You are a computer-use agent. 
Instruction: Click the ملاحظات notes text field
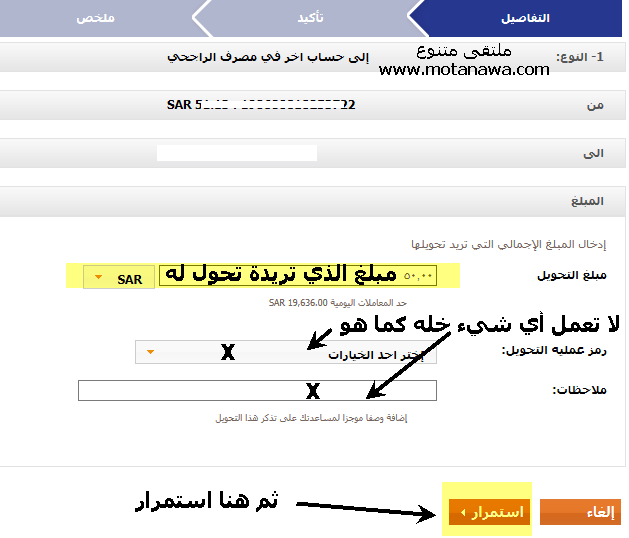tap(256, 390)
